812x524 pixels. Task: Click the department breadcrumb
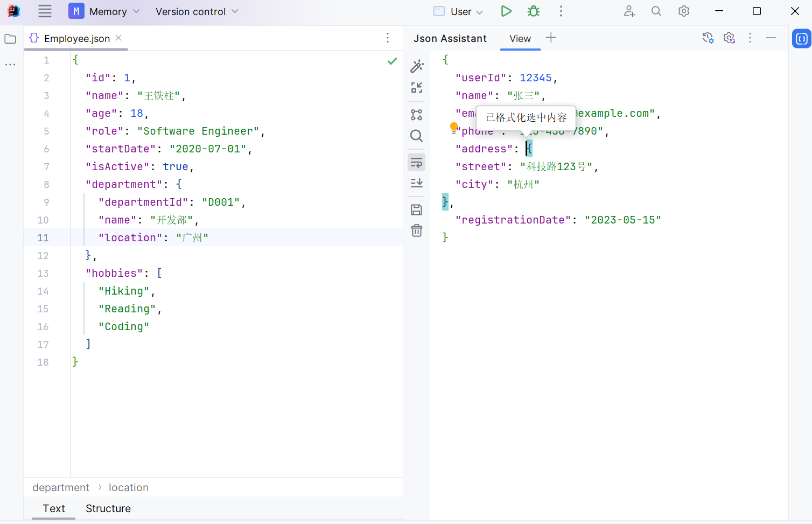point(61,487)
